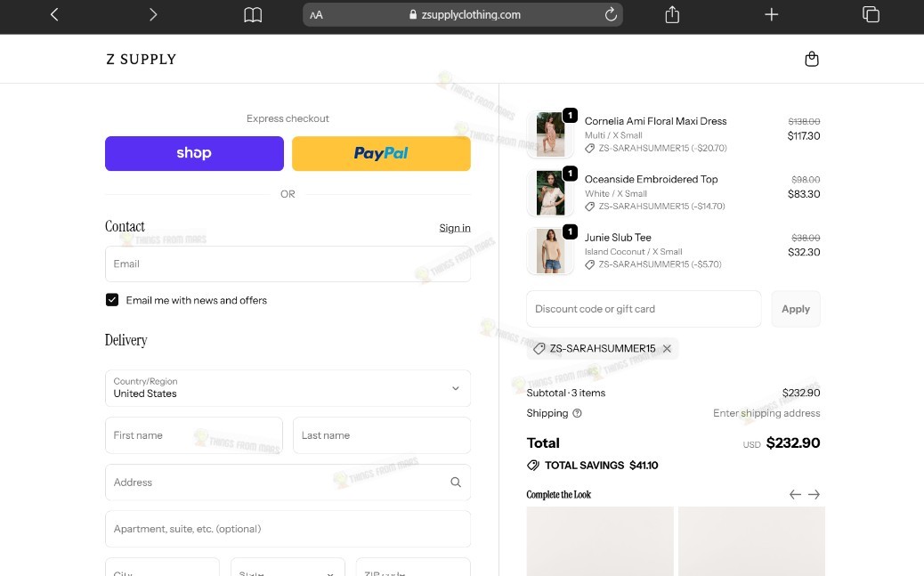Screen dimensions: 924x576
Task: Click the Oceanside Embroidered Top name
Action: click(651, 179)
